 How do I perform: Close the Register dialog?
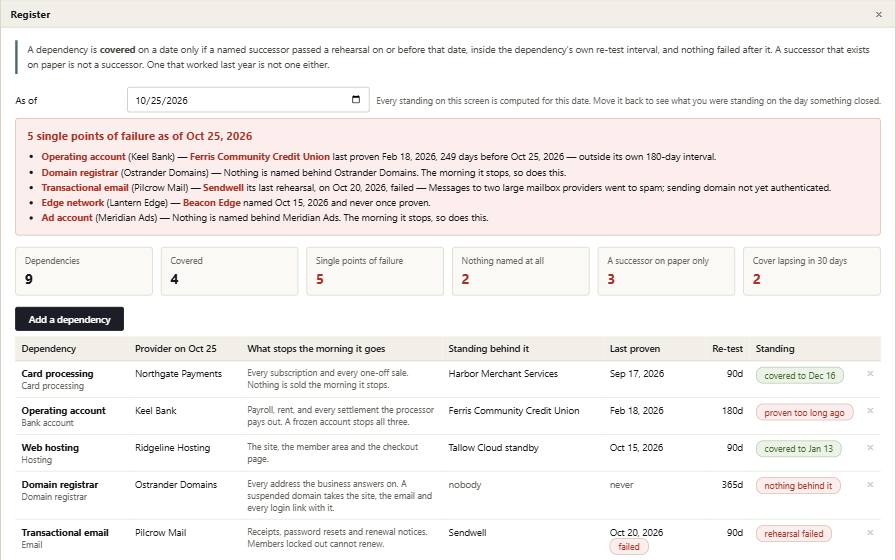point(878,14)
